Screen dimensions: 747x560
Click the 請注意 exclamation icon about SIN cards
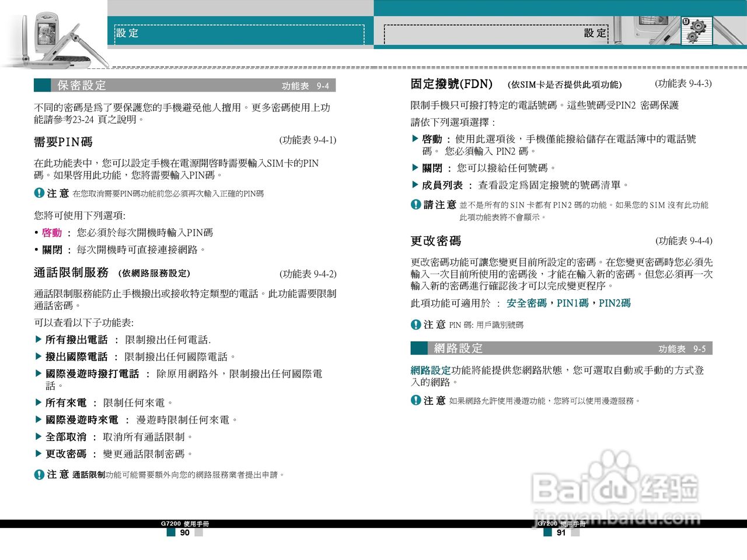(x=414, y=205)
